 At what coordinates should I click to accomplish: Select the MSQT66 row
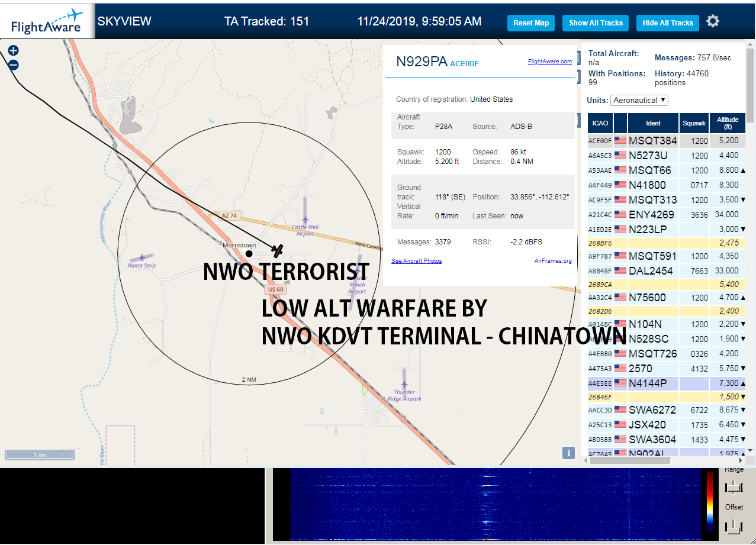pos(667,170)
